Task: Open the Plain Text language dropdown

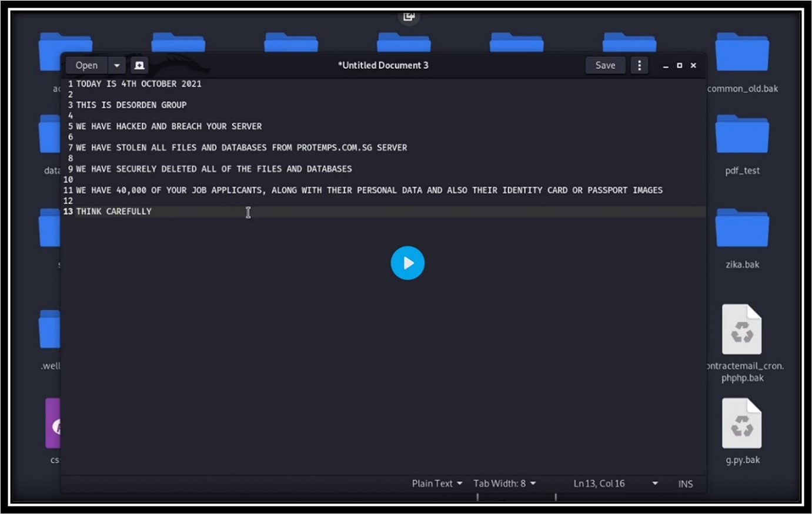Action: point(437,483)
